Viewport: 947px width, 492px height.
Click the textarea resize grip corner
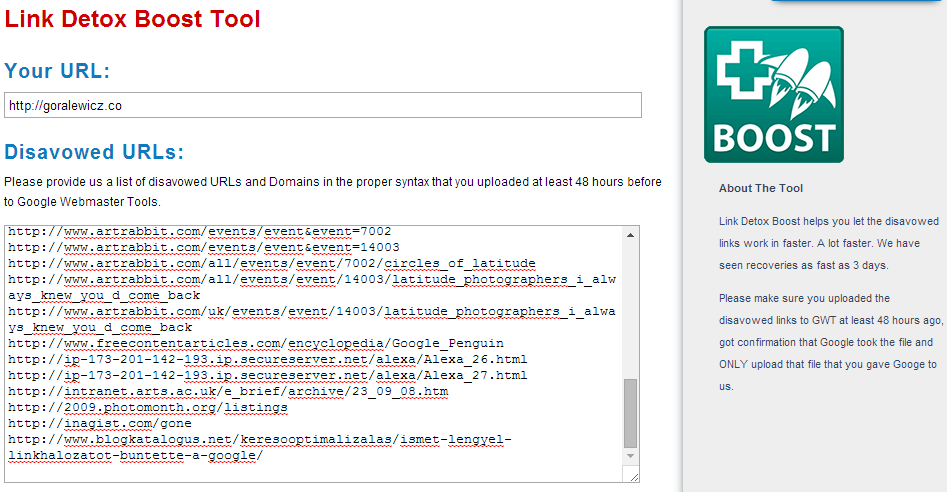point(633,476)
